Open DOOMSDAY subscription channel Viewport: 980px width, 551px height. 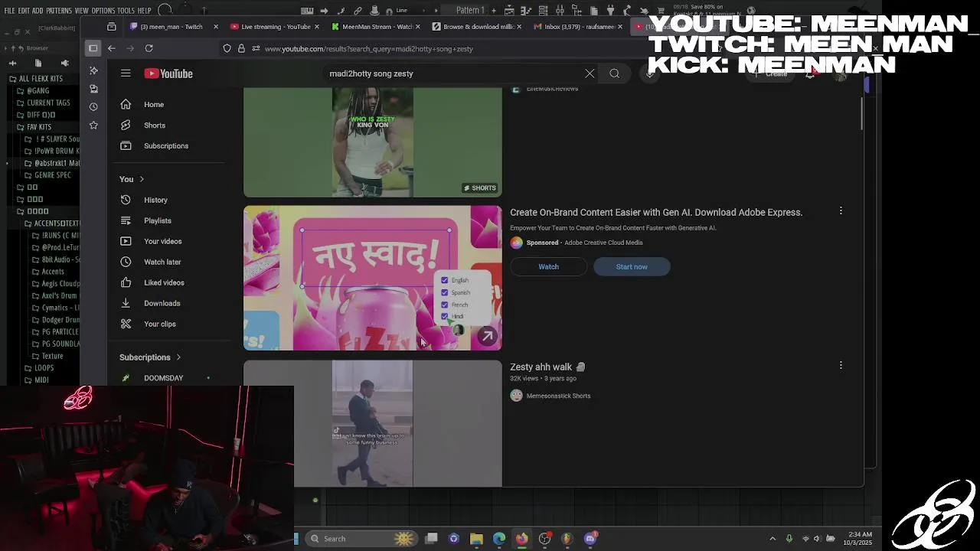click(163, 378)
